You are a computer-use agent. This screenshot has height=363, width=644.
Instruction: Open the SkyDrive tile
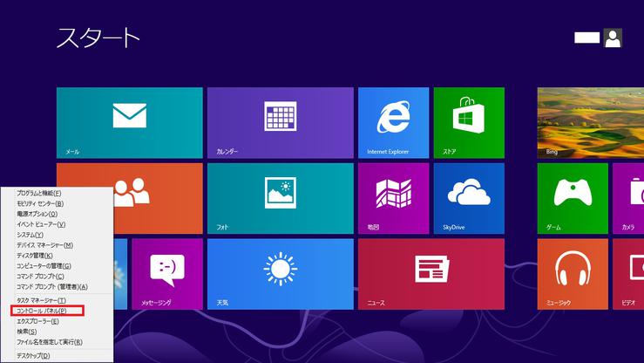[x=469, y=197]
